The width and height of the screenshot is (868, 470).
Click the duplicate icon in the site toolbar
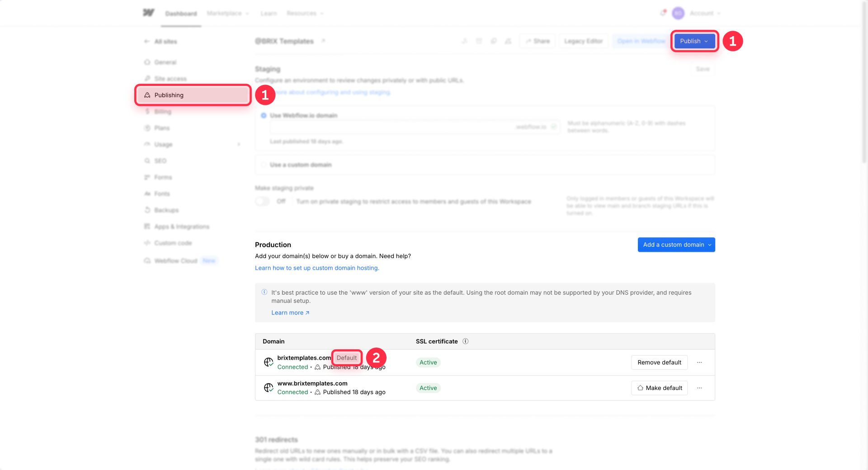(x=494, y=41)
